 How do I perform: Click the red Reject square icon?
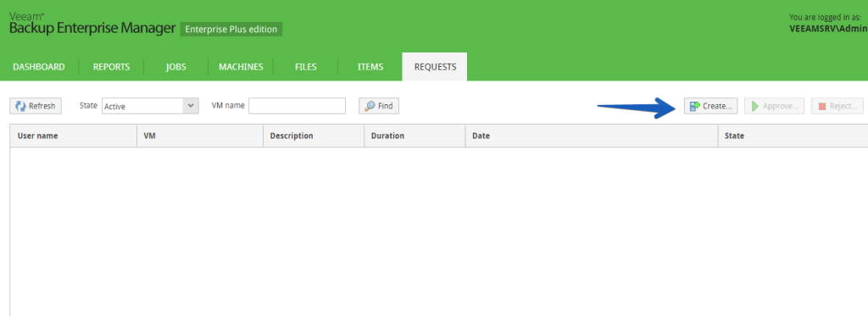click(822, 106)
